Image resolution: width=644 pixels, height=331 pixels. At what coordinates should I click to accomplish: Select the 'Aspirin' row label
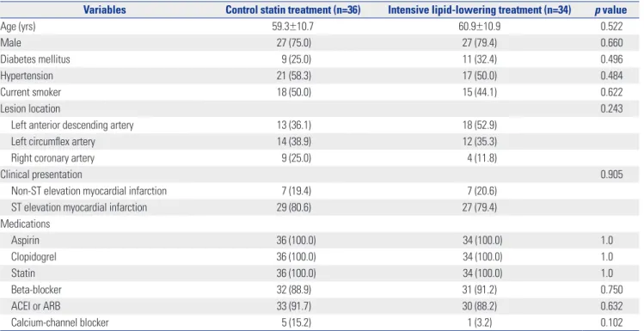(25, 240)
